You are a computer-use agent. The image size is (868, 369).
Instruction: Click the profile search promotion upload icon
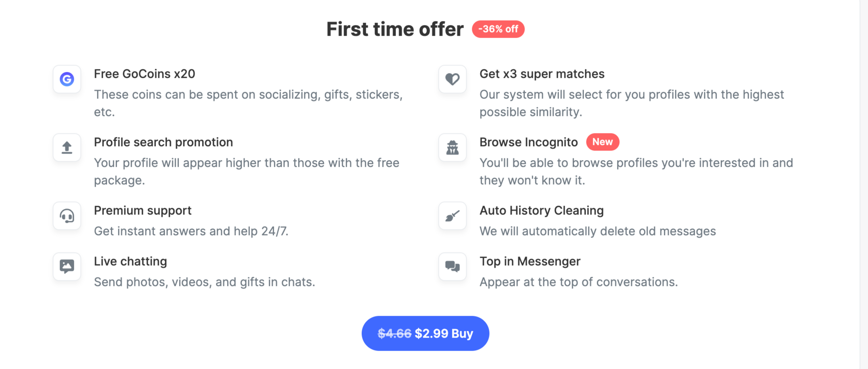click(67, 147)
